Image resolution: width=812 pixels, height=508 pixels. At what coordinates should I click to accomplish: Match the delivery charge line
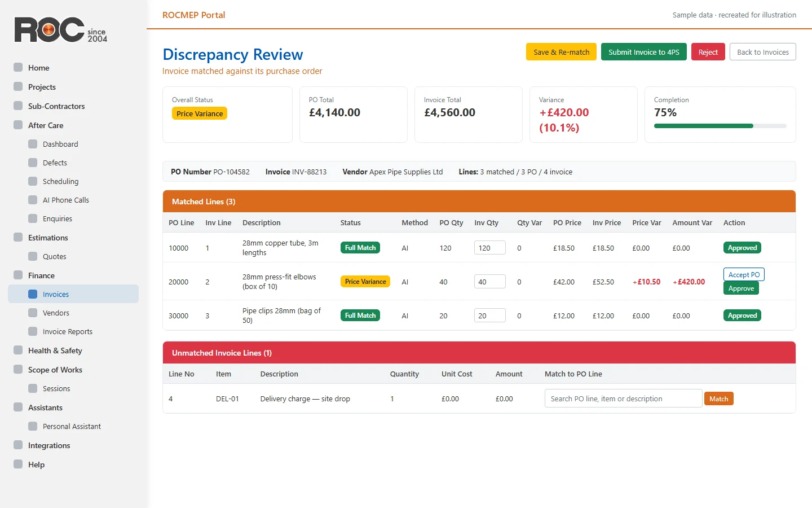point(718,398)
